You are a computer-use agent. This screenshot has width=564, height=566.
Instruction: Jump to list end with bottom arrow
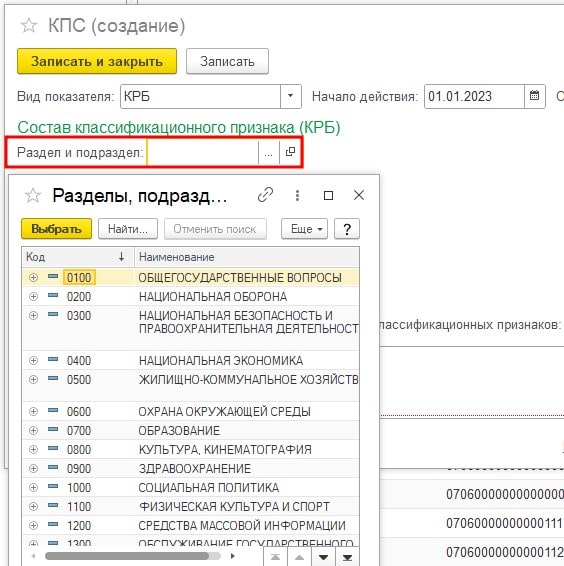[x=347, y=558]
